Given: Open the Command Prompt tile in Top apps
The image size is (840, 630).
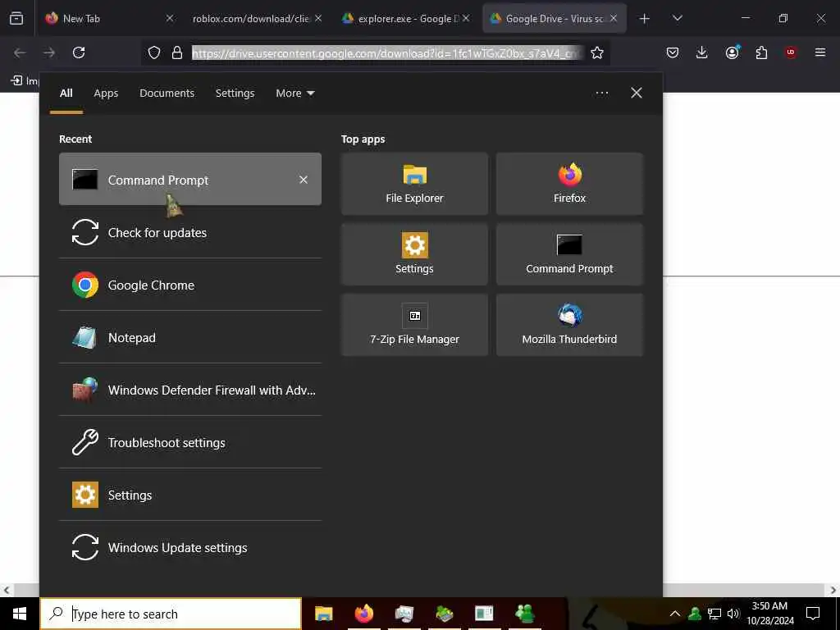Looking at the screenshot, I should click(x=569, y=254).
